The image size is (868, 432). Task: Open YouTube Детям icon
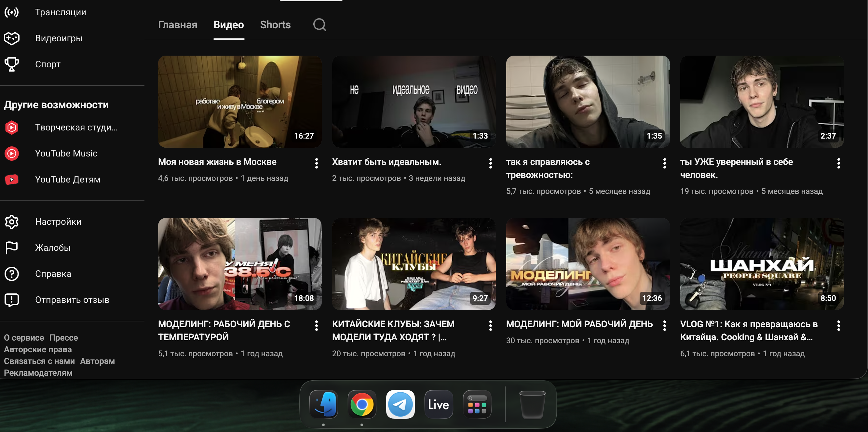(x=12, y=179)
